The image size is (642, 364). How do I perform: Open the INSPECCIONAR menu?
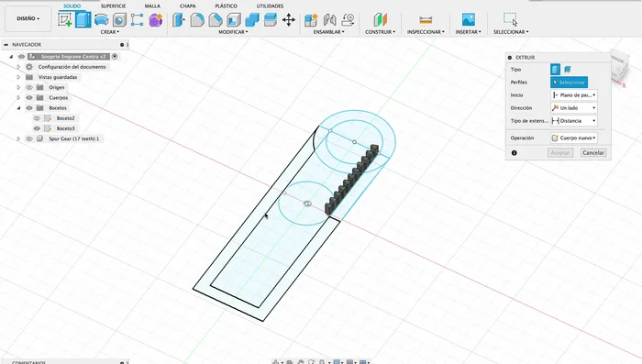pyautogui.click(x=426, y=32)
